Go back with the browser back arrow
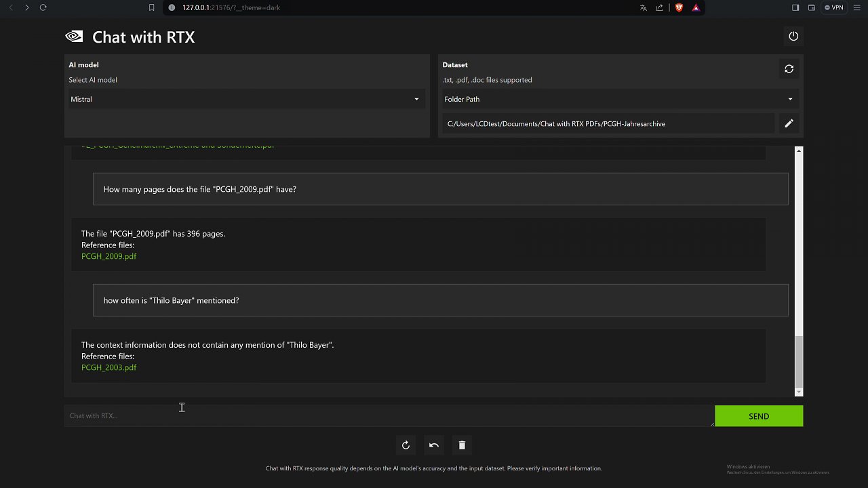 click(x=10, y=7)
